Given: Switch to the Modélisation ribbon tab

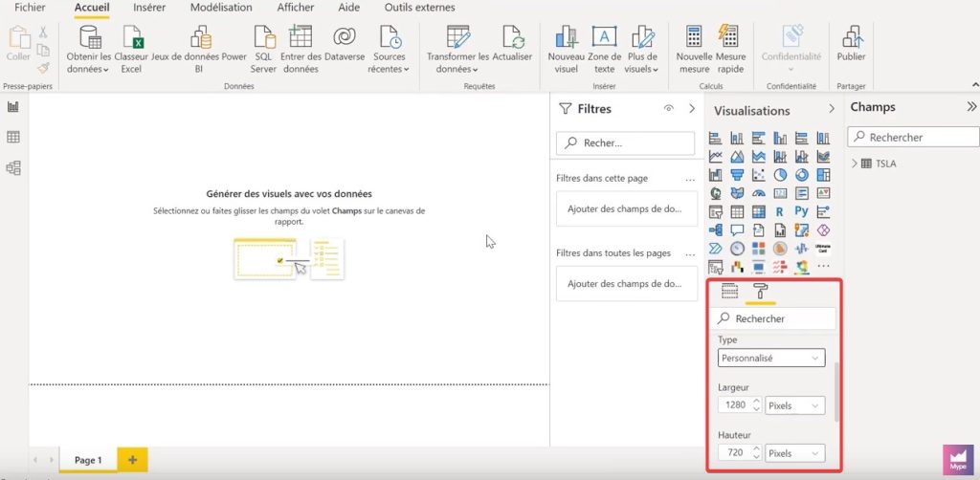Looking at the screenshot, I should pyautogui.click(x=221, y=8).
